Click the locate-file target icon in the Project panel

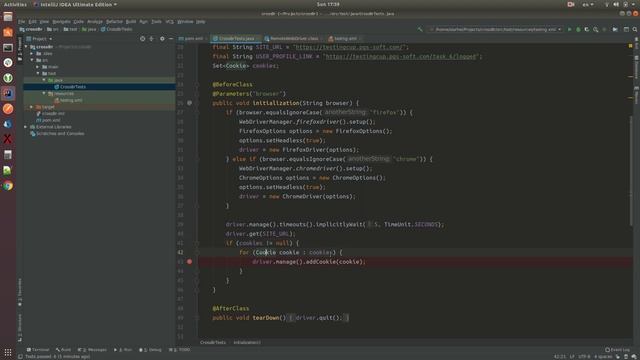[142, 39]
